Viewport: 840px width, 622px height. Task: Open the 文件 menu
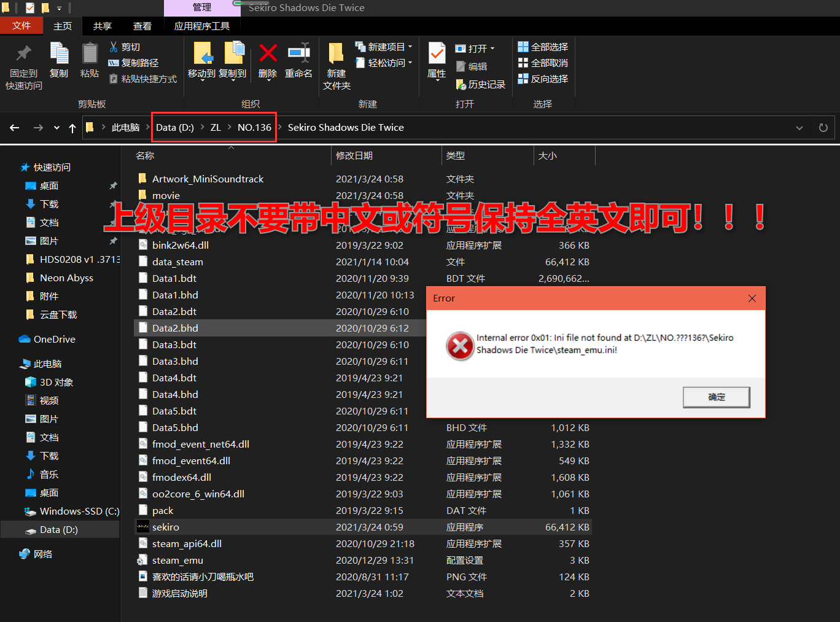click(x=21, y=26)
